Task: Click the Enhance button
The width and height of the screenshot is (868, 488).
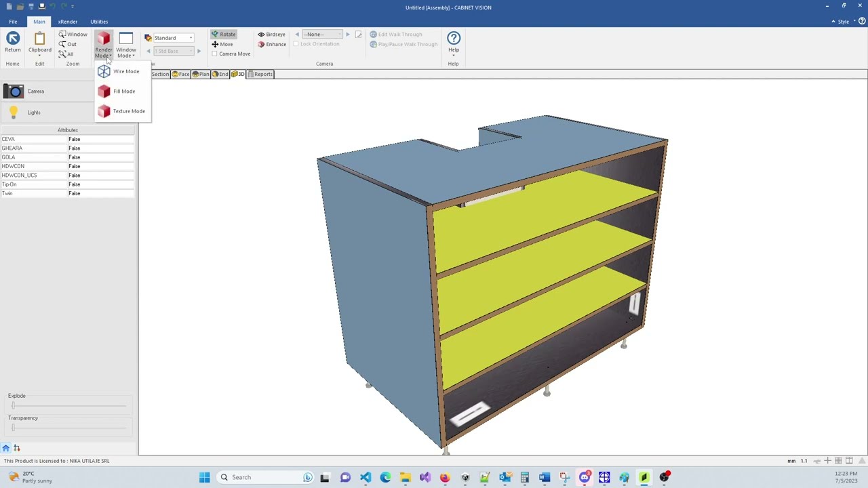Action: 271,45
